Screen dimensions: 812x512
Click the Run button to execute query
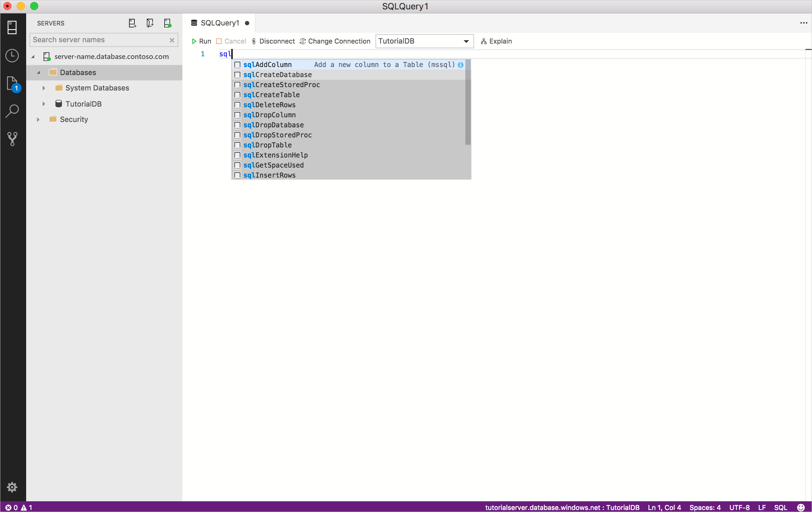coord(201,41)
